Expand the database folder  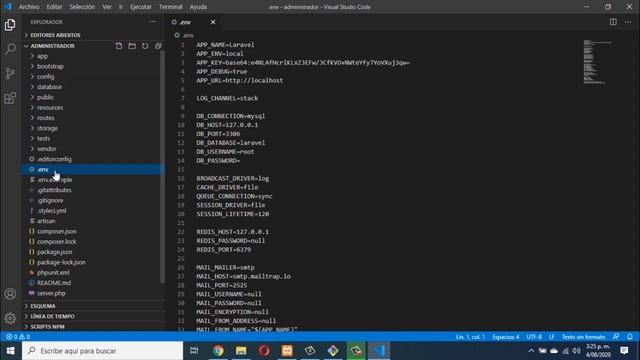point(49,87)
